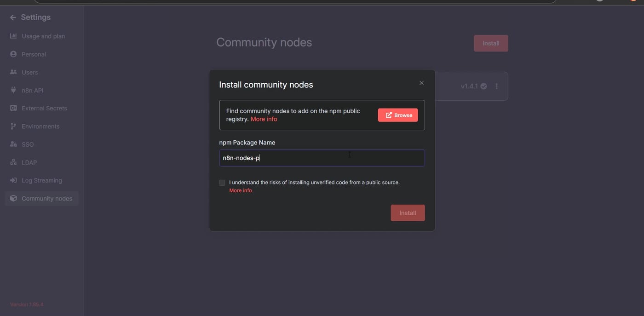
Task: Click the Personal user circle icon
Action: tap(13, 54)
